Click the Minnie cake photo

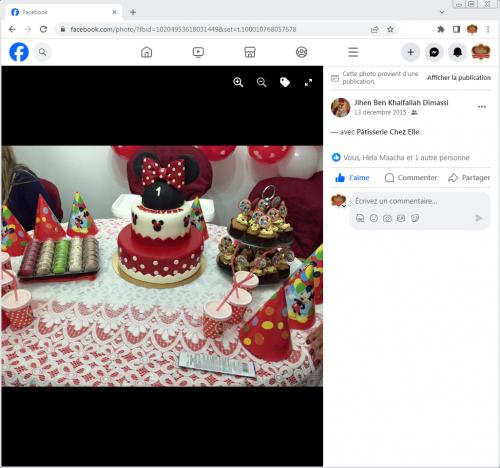point(162,266)
